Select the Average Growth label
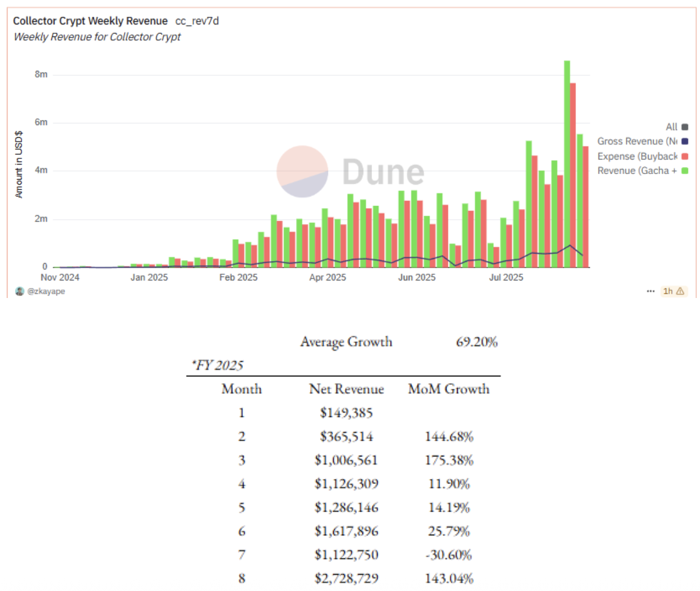700x591 pixels. [x=346, y=342]
